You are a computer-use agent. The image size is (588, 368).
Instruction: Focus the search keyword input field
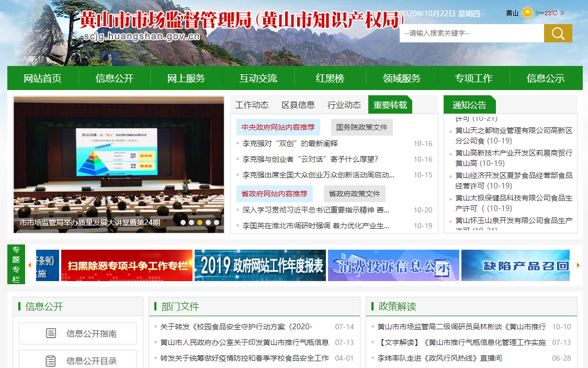[x=472, y=34]
